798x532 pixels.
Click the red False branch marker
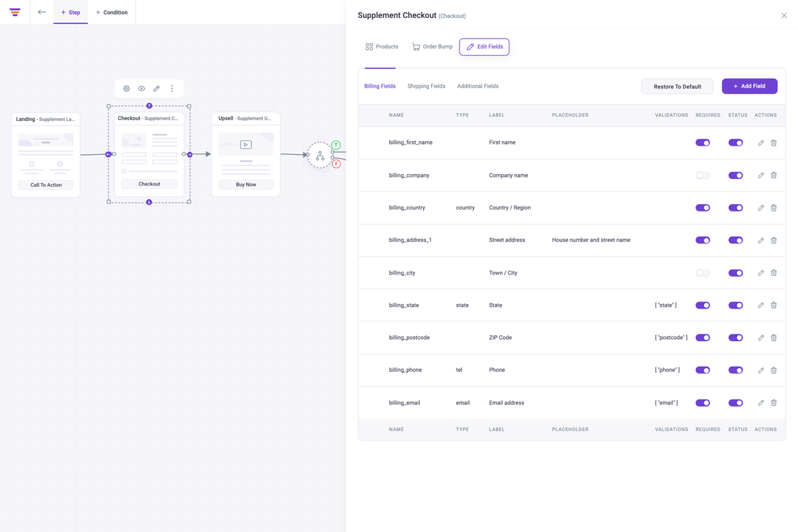[x=336, y=164]
